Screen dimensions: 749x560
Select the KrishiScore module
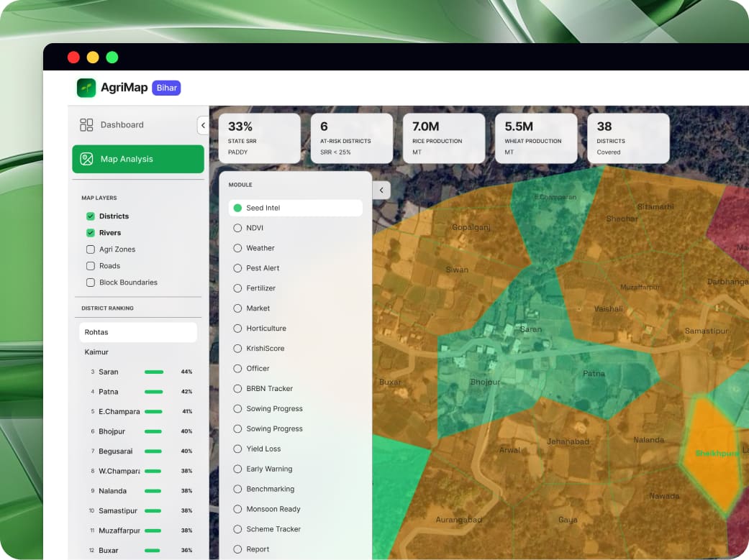(295, 349)
